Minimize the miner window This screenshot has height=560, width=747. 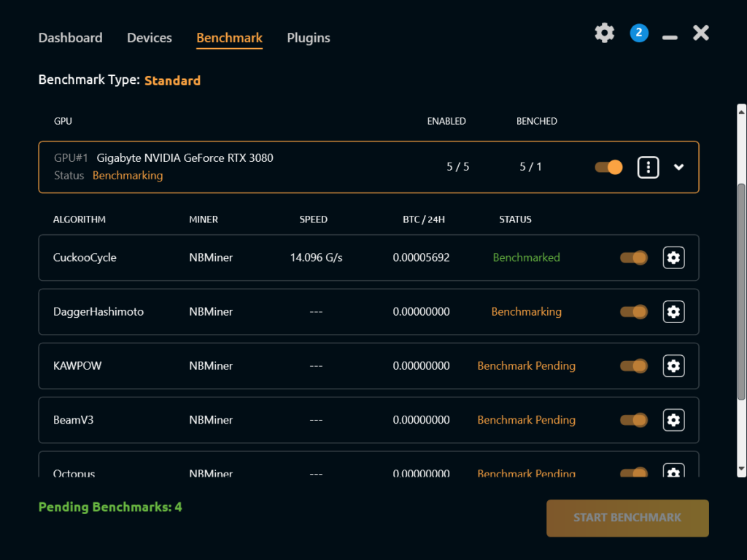[670, 37]
